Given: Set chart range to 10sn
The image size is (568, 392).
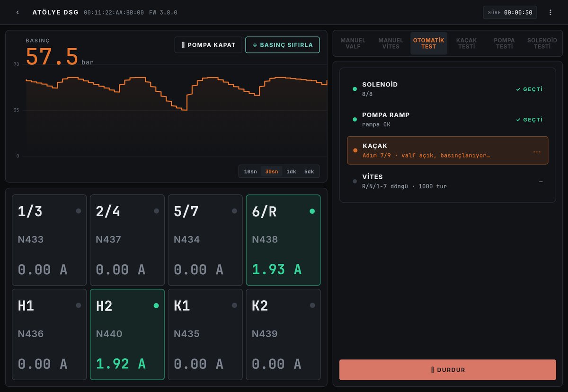Looking at the screenshot, I should [x=250, y=172].
